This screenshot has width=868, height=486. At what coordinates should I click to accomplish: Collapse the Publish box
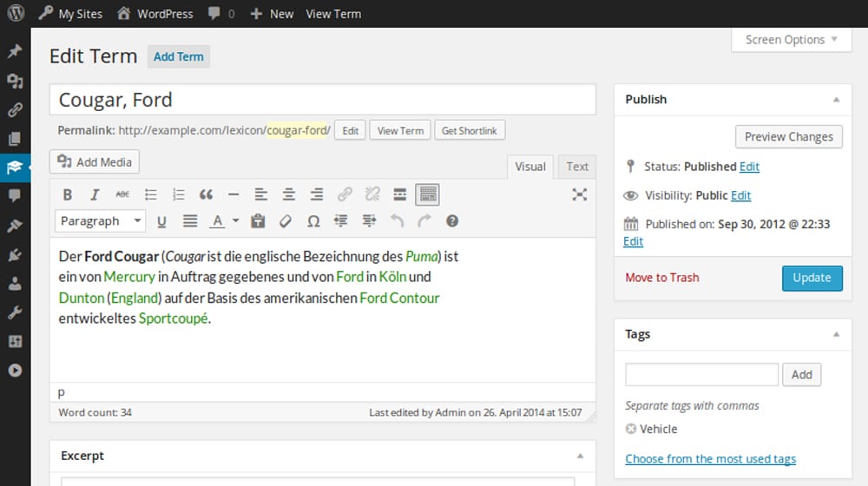click(x=837, y=100)
